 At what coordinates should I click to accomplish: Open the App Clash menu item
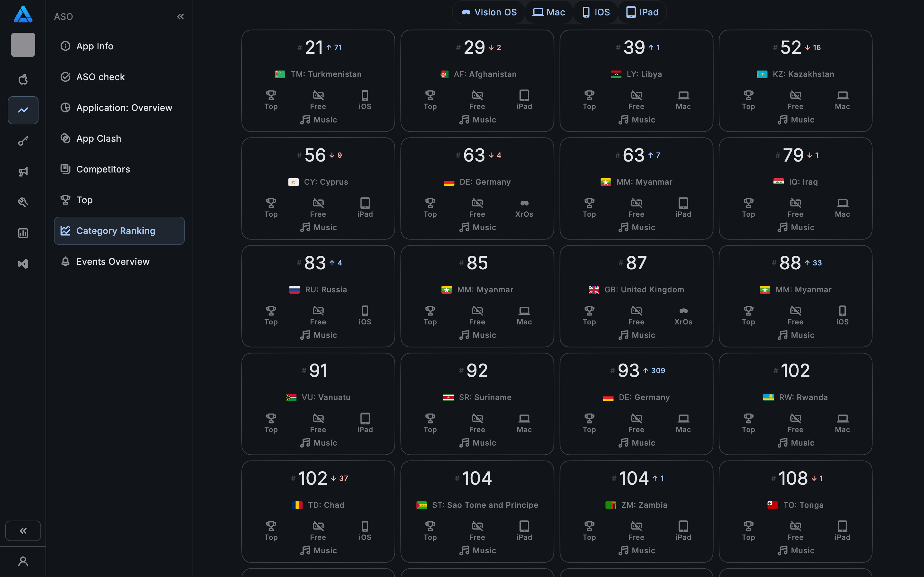pos(98,138)
